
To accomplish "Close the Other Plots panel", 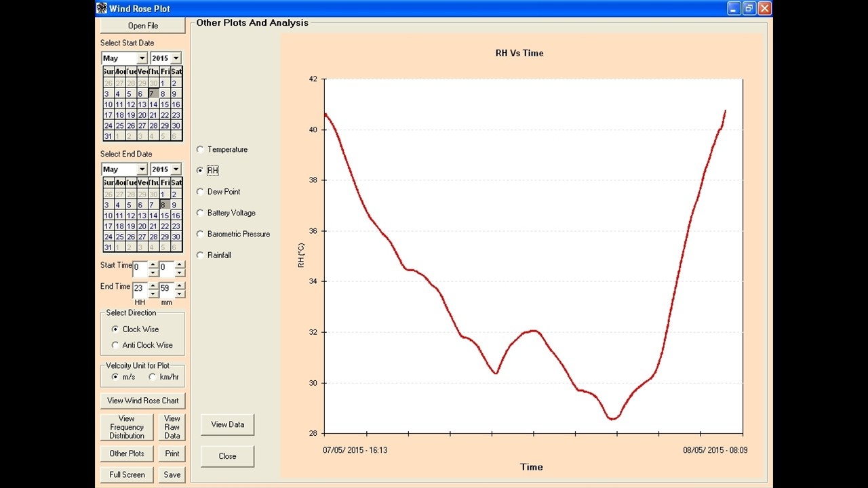I will pyautogui.click(x=227, y=456).
